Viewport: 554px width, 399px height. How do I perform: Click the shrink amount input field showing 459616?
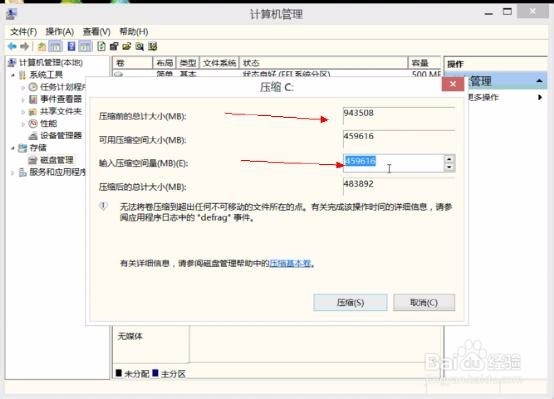(393, 163)
